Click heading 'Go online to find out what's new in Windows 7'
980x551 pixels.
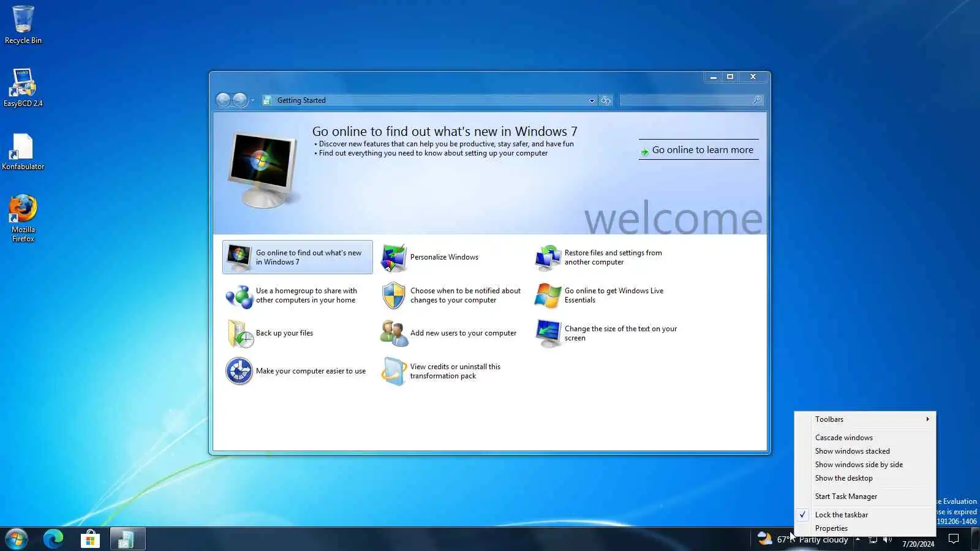pos(445,132)
